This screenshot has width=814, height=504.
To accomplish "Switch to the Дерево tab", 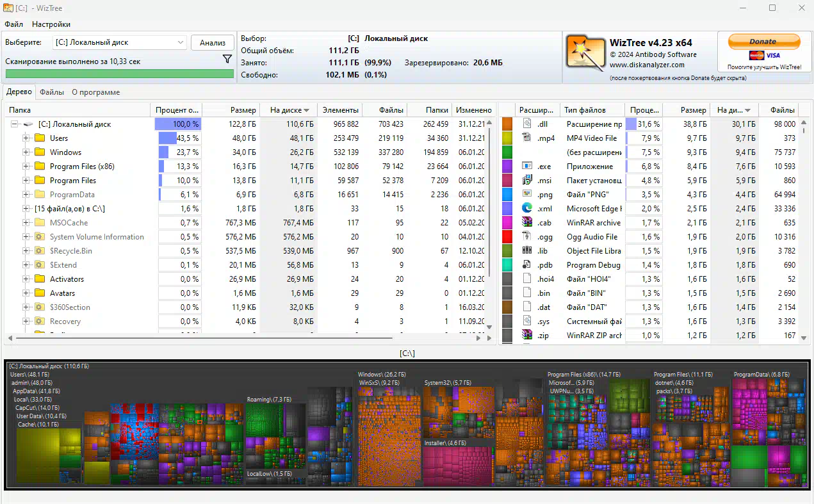I will click(x=19, y=92).
